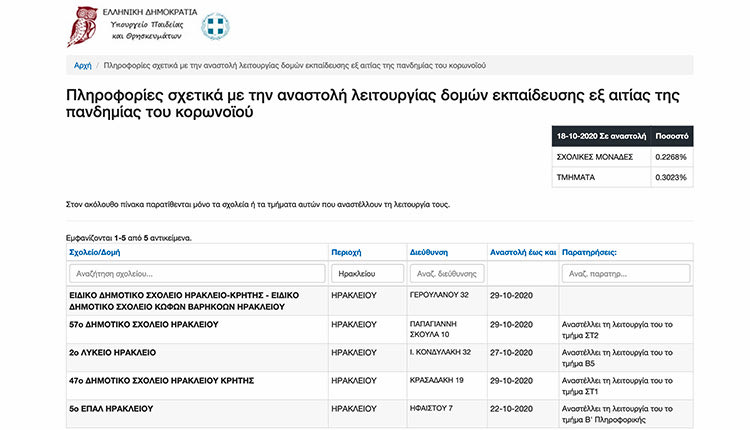Sort by Παρατηρήσεις column header
This screenshot has width=750, height=430.
tap(589, 252)
